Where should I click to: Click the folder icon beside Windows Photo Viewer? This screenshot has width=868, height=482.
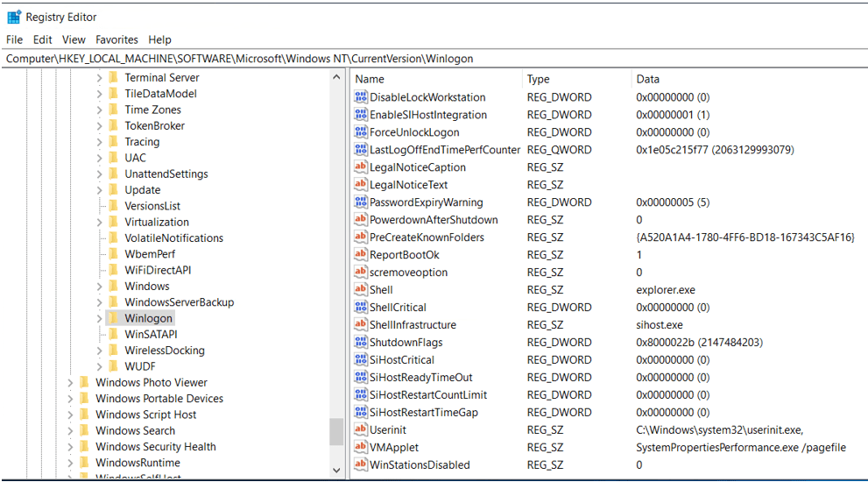[x=84, y=382]
